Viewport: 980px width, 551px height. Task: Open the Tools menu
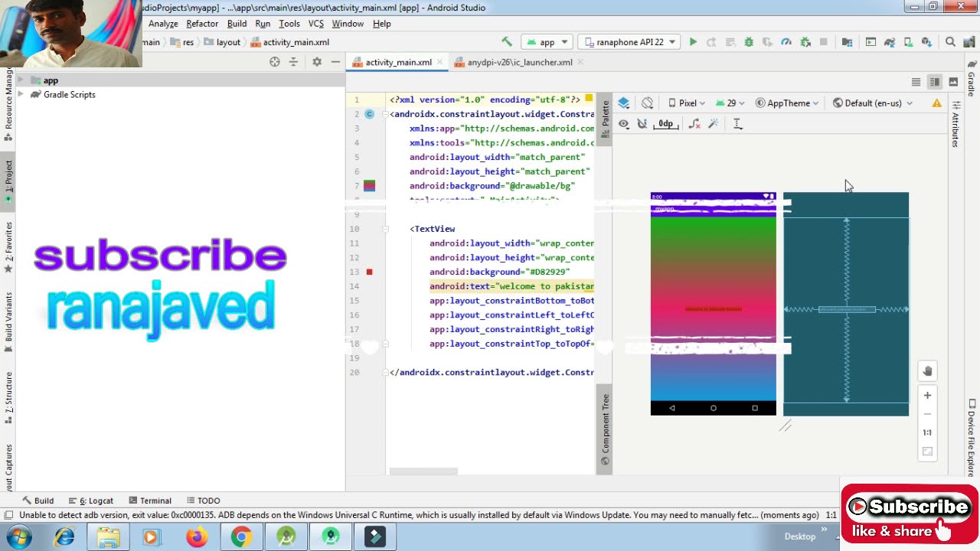[289, 24]
